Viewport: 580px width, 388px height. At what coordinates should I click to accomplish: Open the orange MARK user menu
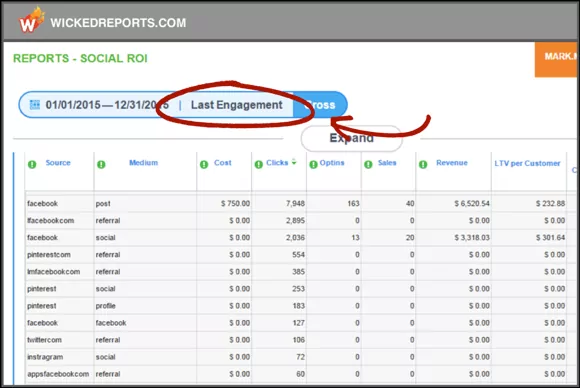point(556,59)
